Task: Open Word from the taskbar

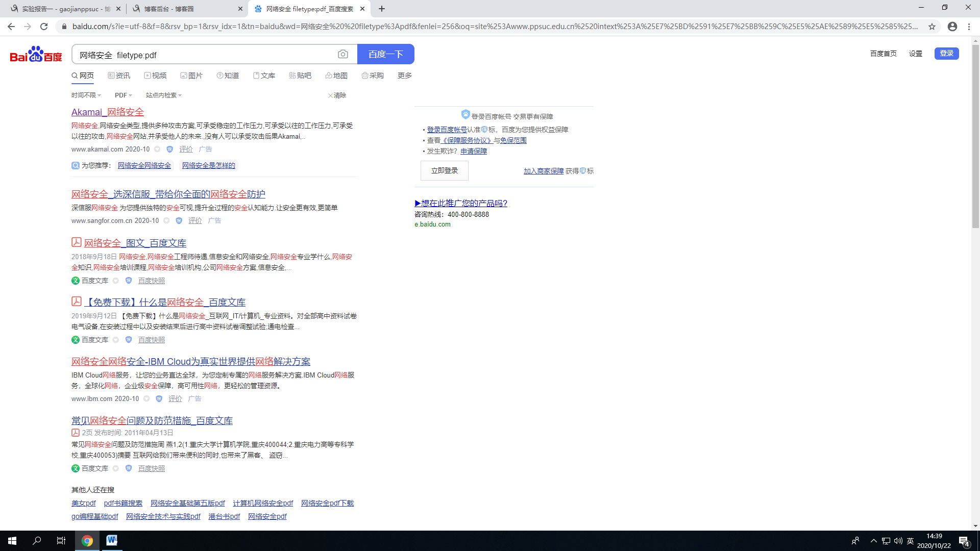Action: point(111,540)
